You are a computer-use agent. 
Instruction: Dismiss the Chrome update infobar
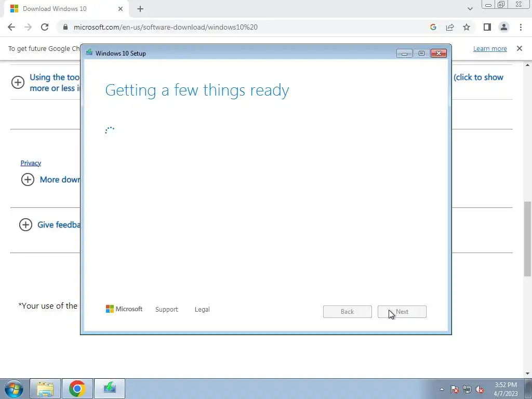click(x=520, y=48)
